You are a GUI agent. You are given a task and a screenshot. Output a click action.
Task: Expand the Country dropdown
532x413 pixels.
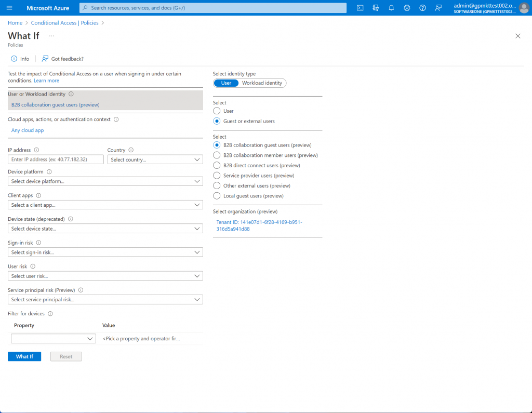(155, 160)
